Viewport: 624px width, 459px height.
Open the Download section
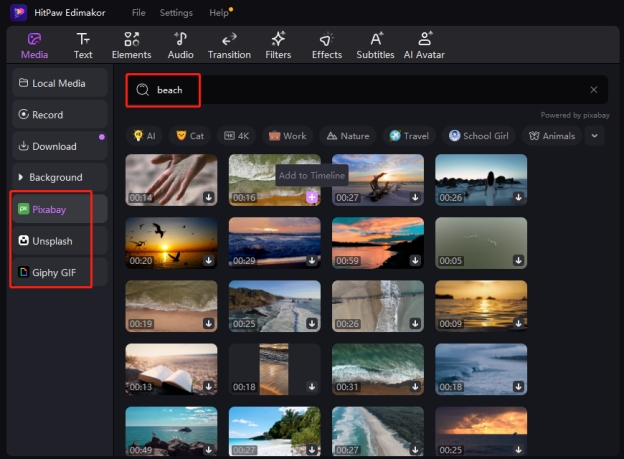pyautogui.click(x=60, y=146)
